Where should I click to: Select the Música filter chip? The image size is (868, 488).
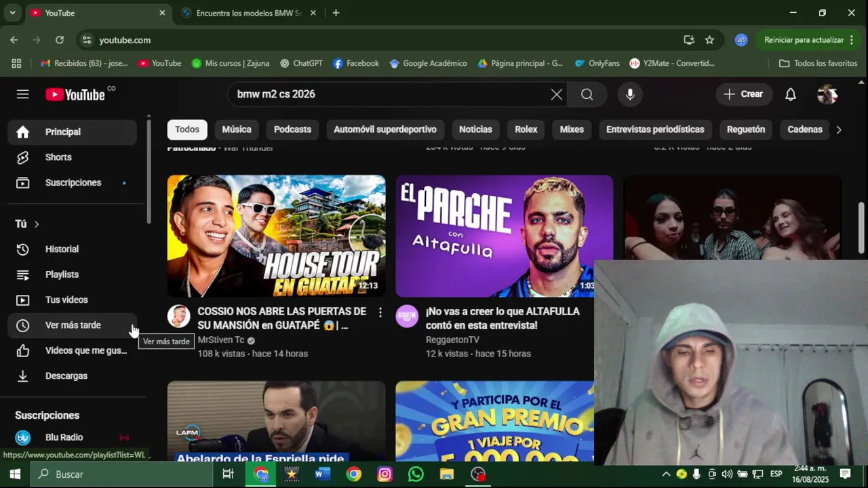[x=237, y=129]
